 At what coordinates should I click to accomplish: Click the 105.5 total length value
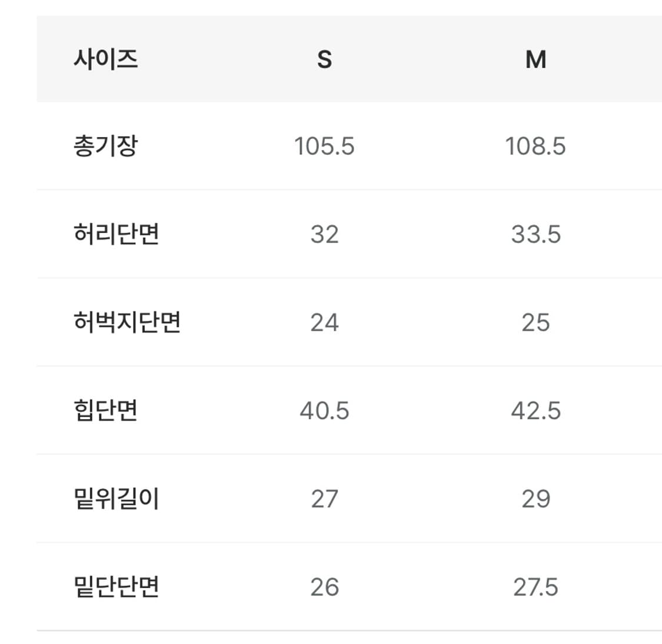tap(324, 146)
